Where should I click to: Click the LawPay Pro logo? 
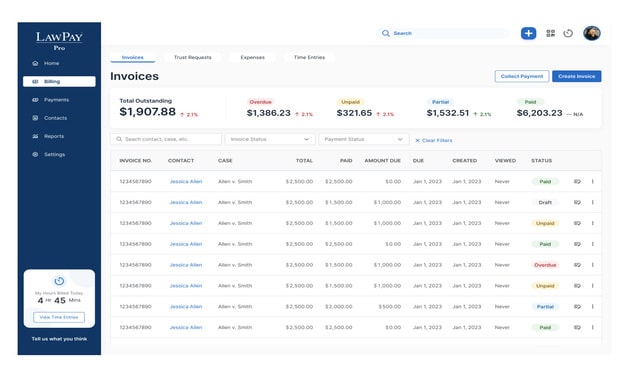(59, 41)
